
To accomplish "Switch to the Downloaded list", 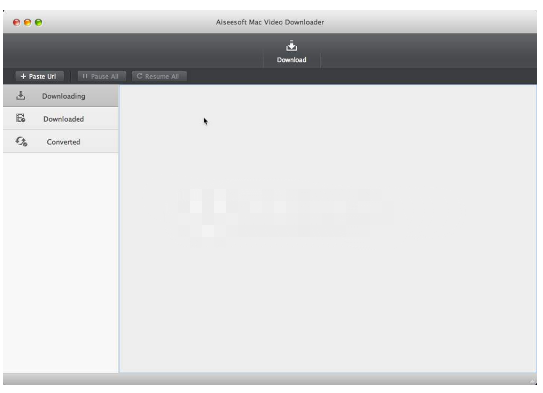I will [x=61, y=119].
